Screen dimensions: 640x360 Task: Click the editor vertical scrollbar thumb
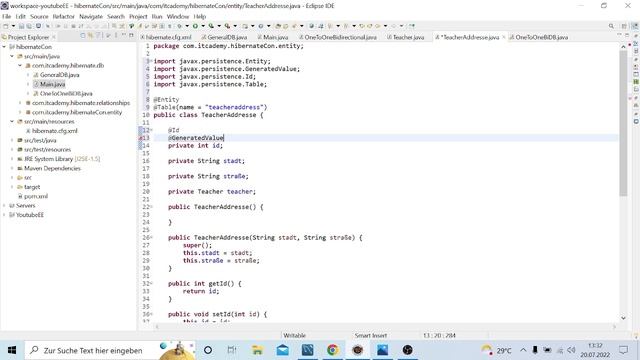coord(623,122)
